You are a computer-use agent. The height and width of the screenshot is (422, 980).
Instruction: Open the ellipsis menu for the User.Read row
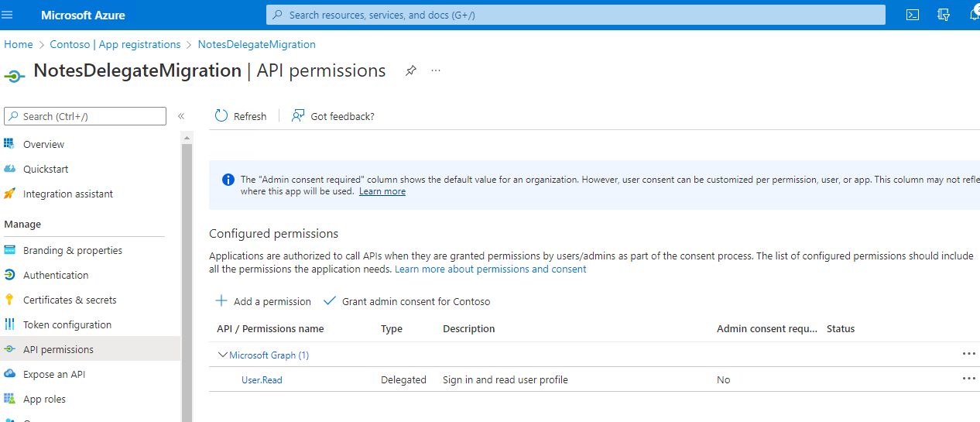[968, 379]
